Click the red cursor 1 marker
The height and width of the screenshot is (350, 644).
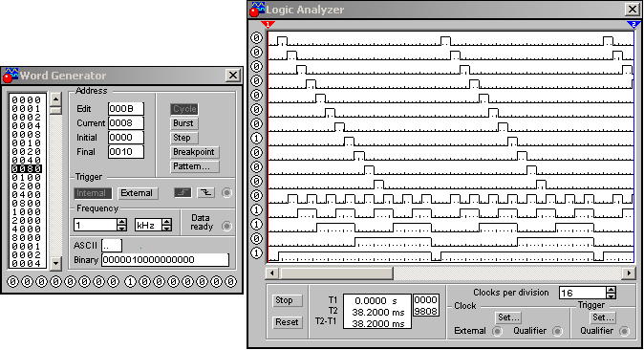coord(268,24)
